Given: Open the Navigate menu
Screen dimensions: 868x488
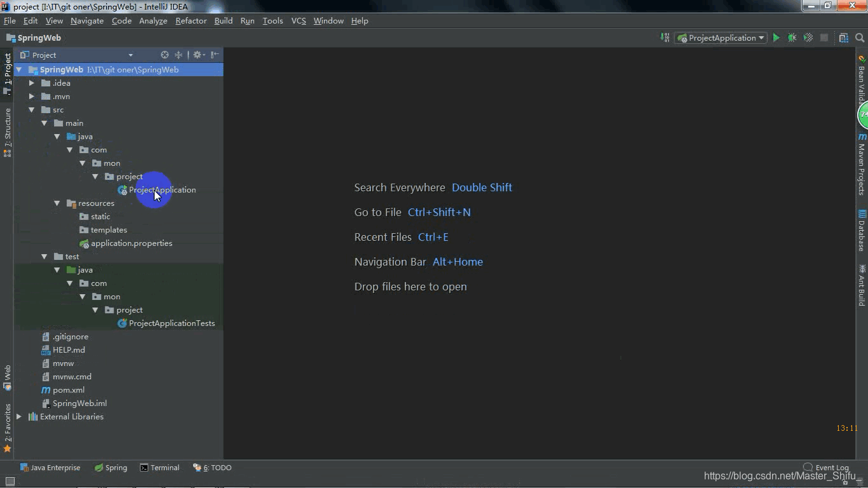Looking at the screenshot, I should (87, 21).
